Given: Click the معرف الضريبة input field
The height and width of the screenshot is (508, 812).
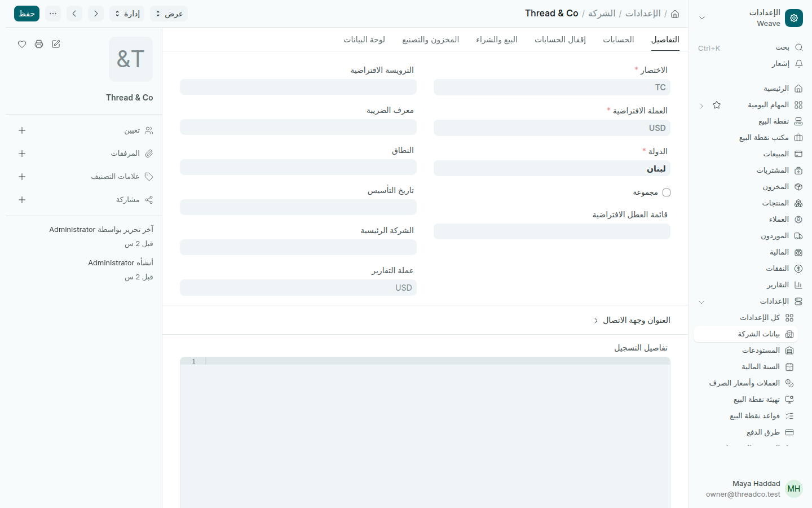Looking at the screenshot, I should 298,127.
